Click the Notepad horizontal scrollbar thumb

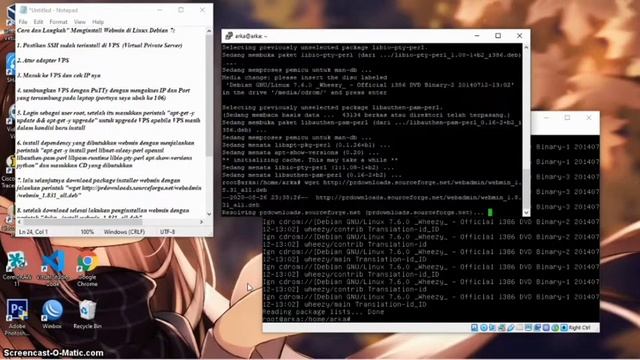[x=83, y=222]
